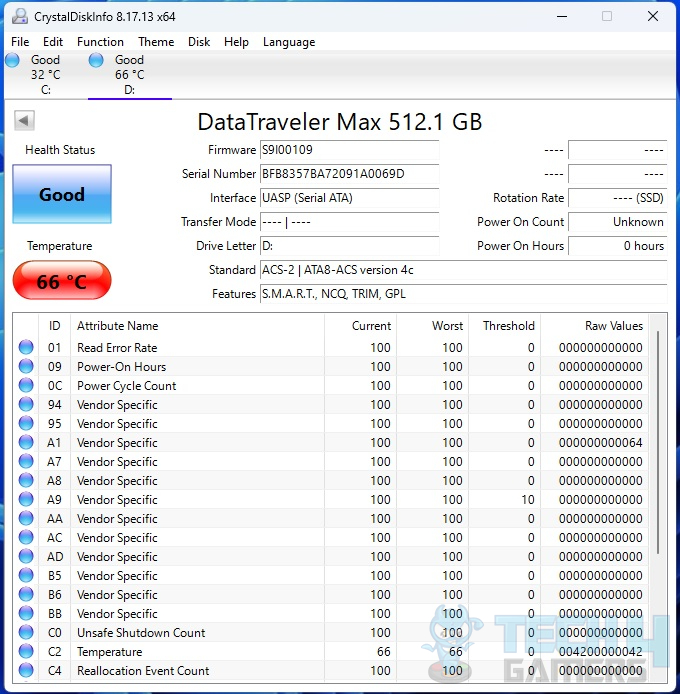
Task: Click the blue Good health status button
Action: [x=62, y=194]
